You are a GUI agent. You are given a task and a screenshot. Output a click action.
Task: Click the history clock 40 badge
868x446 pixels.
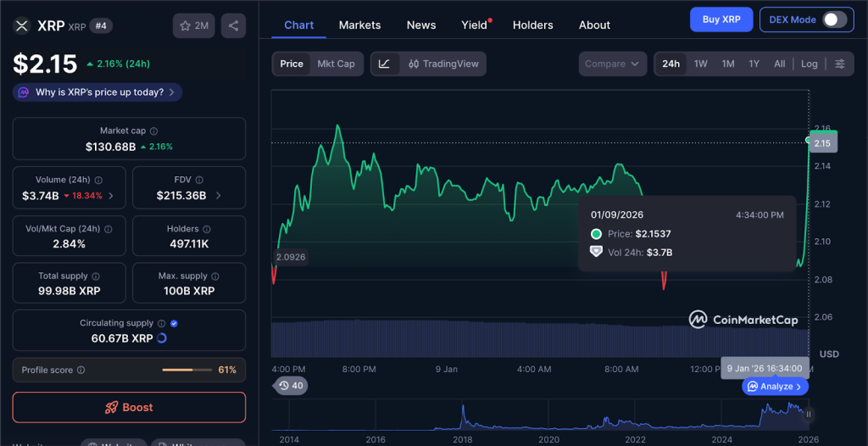click(290, 386)
